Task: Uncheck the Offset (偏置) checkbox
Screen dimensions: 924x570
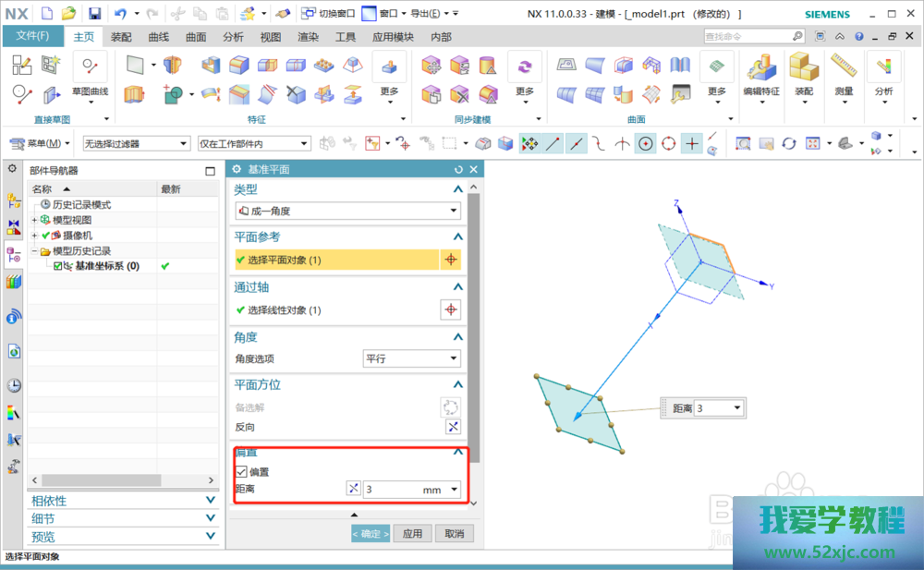Action: pyautogui.click(x=242, y=472)
